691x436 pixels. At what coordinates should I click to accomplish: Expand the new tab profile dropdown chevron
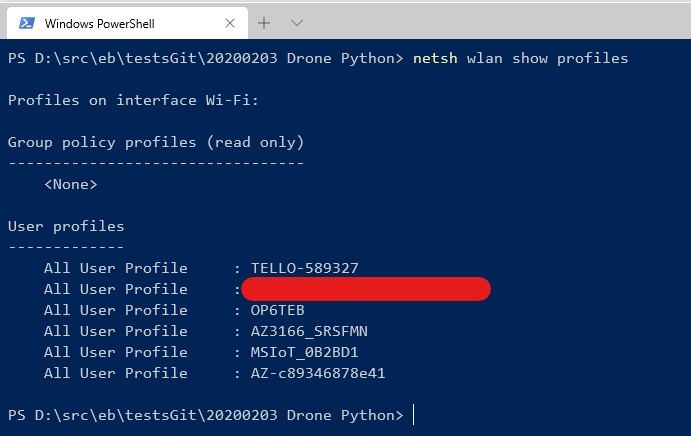point(296,22)
